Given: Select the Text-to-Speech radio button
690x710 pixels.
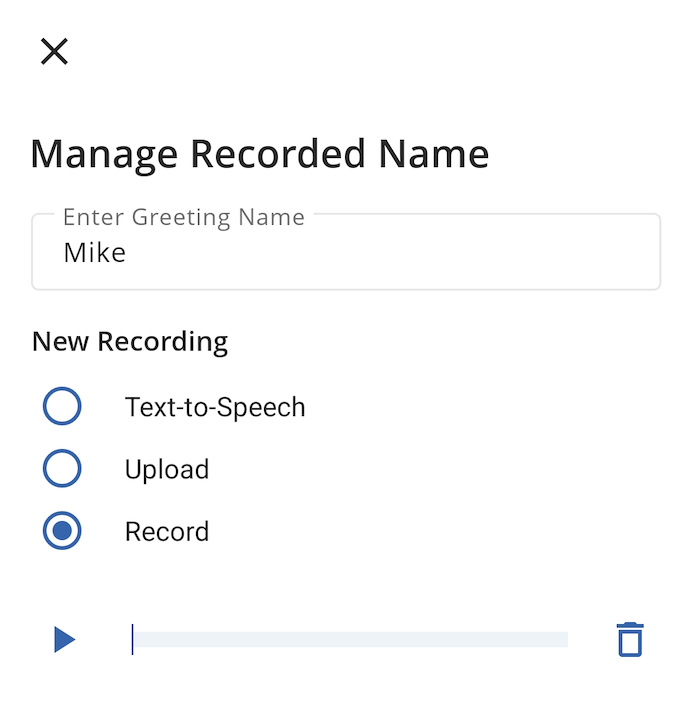Looking at the screenshot, I should pyautogui.click(x=62, y=406).
